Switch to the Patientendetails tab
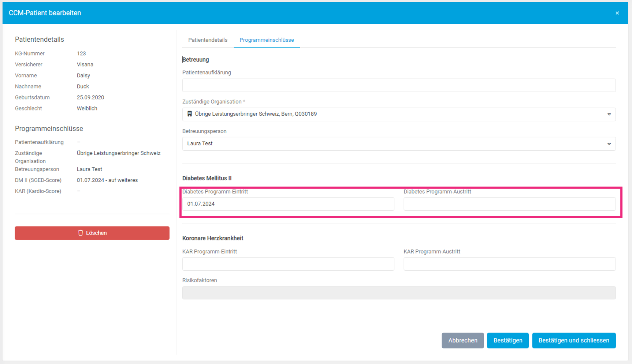The height and width of the screenshot is (364, 632). point(208,40)
